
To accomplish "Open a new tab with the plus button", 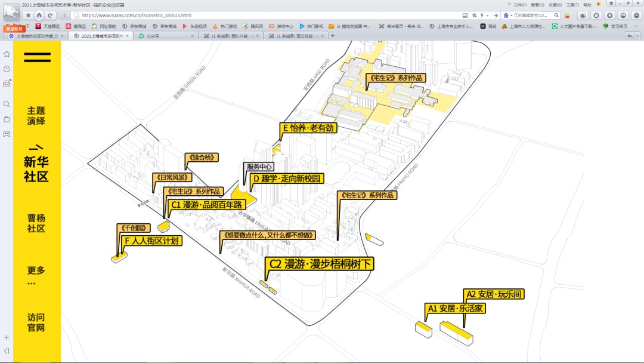I will pos(333,36).
